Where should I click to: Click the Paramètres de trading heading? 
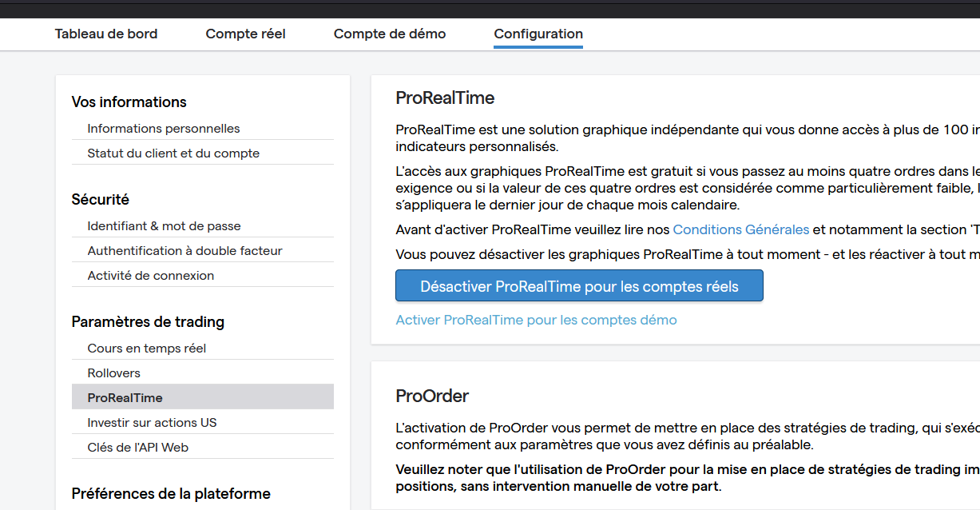point(148,322)
